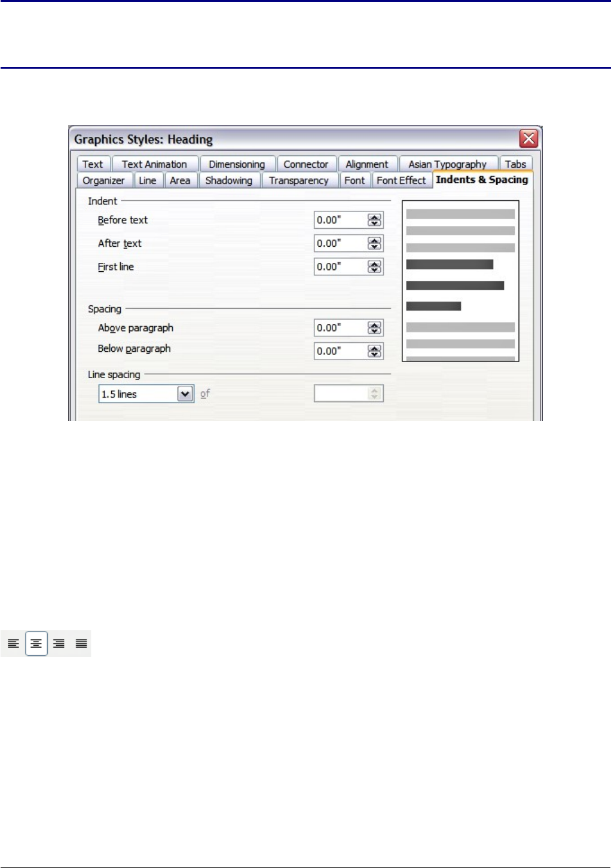Adjust the Above paragraph spinner arrows

tap(375, 328)
